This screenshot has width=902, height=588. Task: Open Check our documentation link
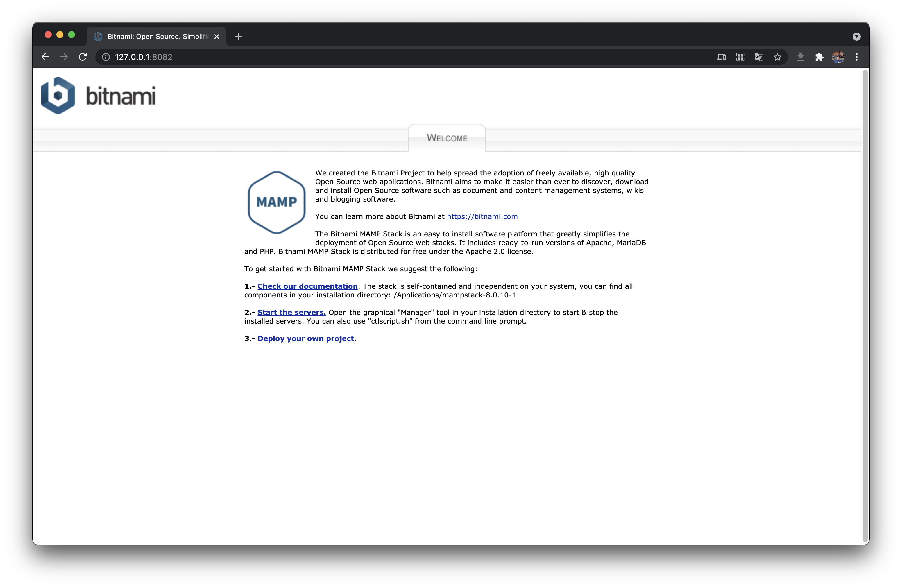307,286
